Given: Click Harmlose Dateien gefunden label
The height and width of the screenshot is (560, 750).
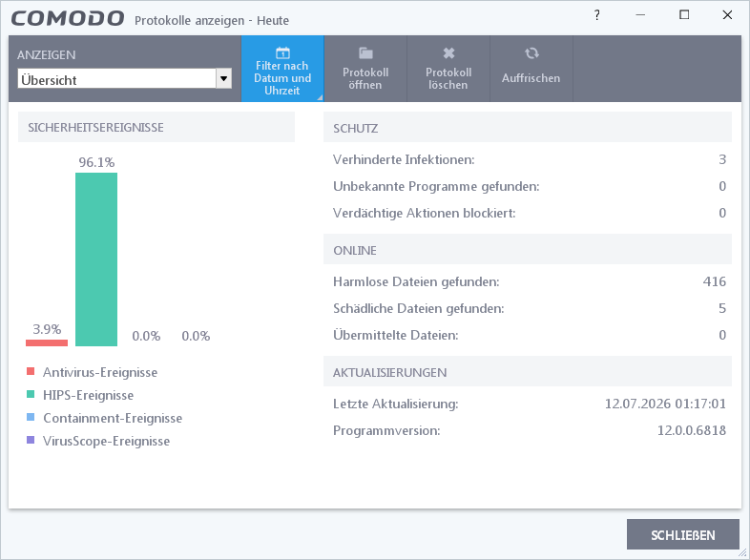Looking at the screenshot, I should (416, 281).
